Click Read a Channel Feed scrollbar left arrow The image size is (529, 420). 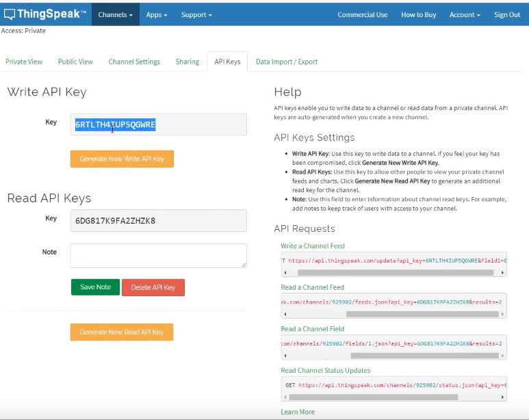[285, 314]
